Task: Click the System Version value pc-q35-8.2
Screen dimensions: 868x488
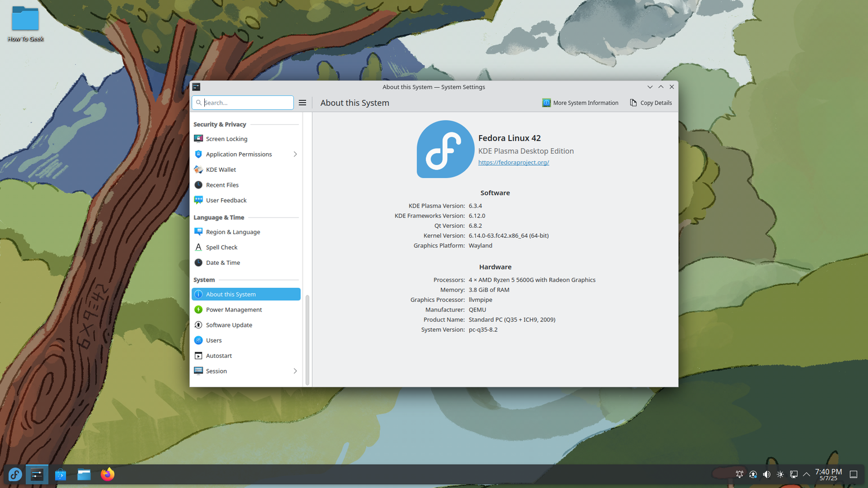Action: pyautogui.click(x=483, y=330)
